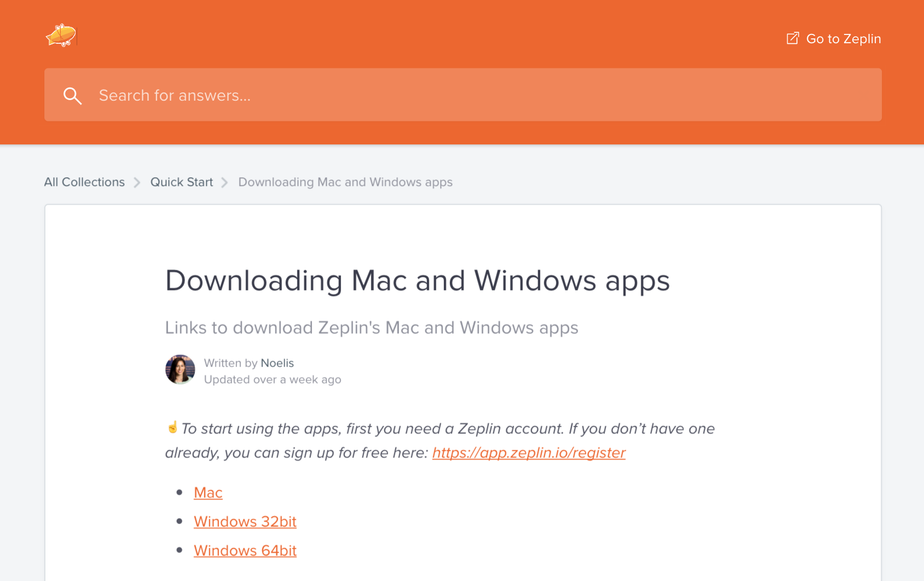Focus the Search for answers field

pos(471,95)
